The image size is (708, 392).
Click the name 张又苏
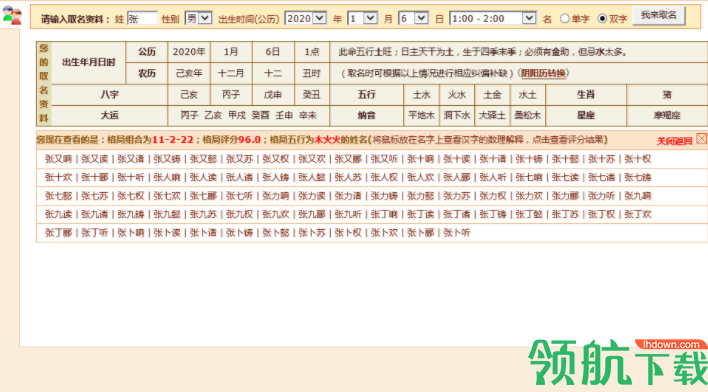point(239,159)
